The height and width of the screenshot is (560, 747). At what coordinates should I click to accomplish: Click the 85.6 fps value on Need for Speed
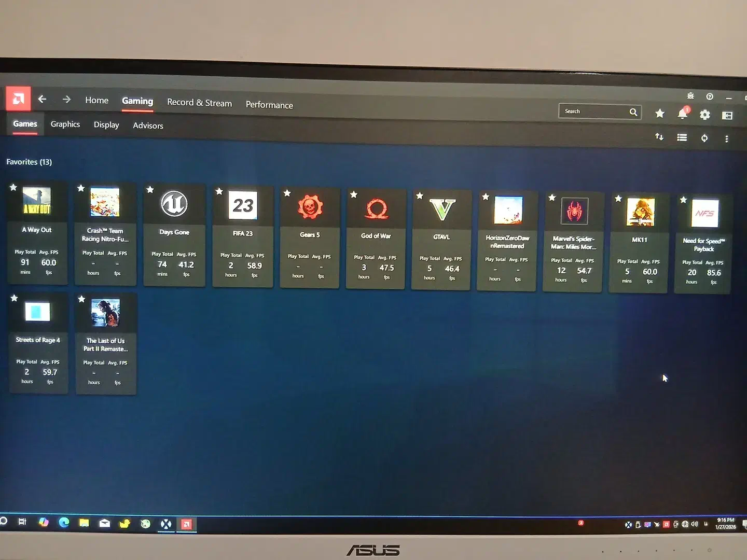click(x=714, y=273)
